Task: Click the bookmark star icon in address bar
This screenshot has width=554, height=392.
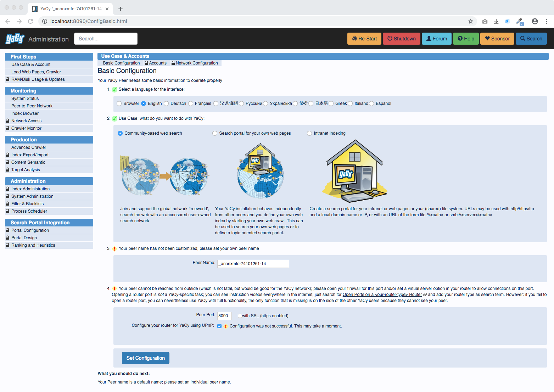Action: pyautogui.click(x=471, y=21)
